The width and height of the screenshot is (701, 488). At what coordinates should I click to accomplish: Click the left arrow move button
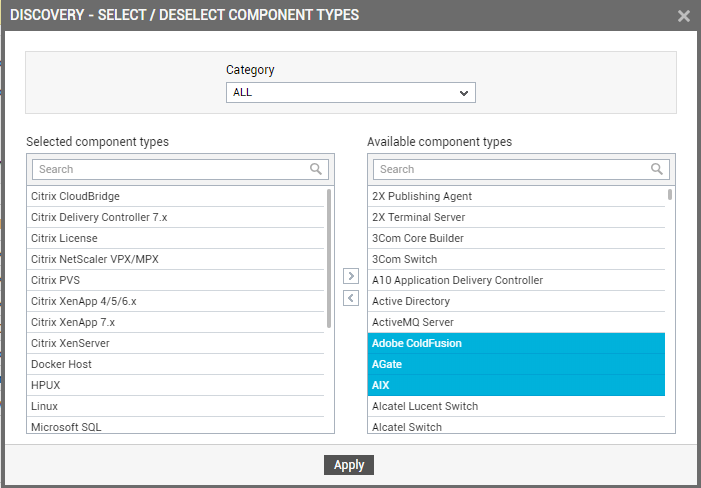point(351,298)
